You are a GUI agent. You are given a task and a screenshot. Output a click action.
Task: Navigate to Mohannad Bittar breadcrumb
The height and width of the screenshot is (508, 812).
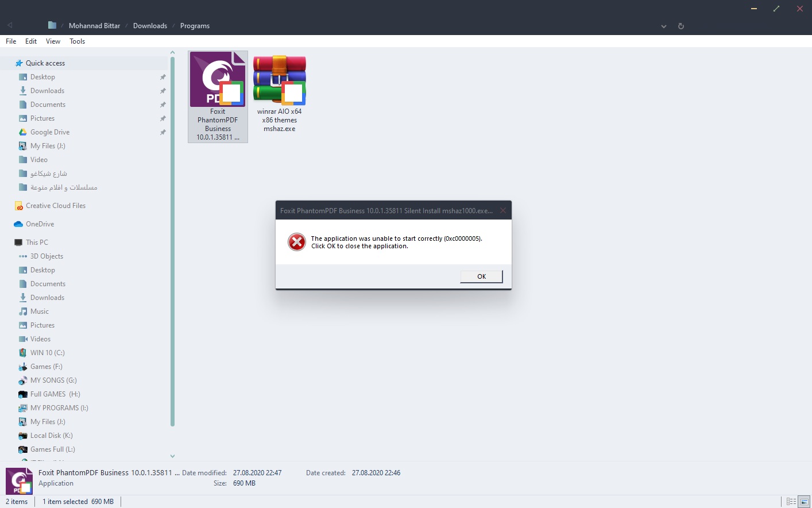94,26
